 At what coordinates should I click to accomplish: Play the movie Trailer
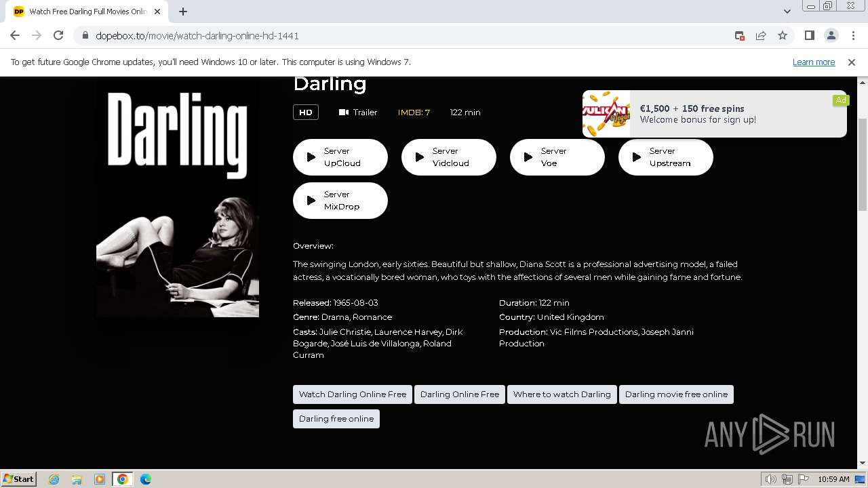(x=358, y=113)
